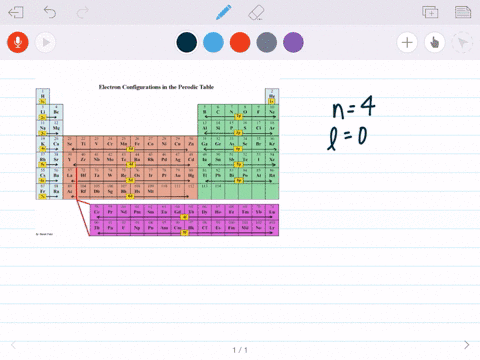480x360 pixels.
Task: Tap the handwritten n=4 text
Action: tap(354, 107)
